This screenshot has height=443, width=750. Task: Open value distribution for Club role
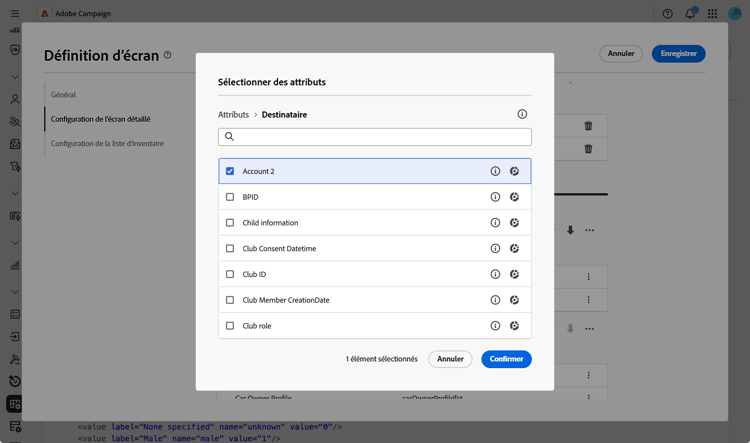click(x=514, y=326)
